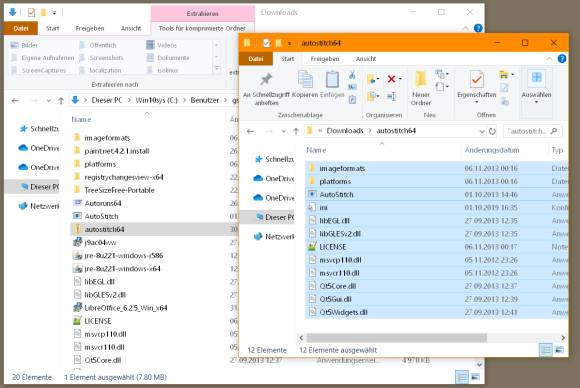The height and width of the screenshot is (388, 580).
Task: Switch Downloads window to large icons view
Action: point(475,377)
